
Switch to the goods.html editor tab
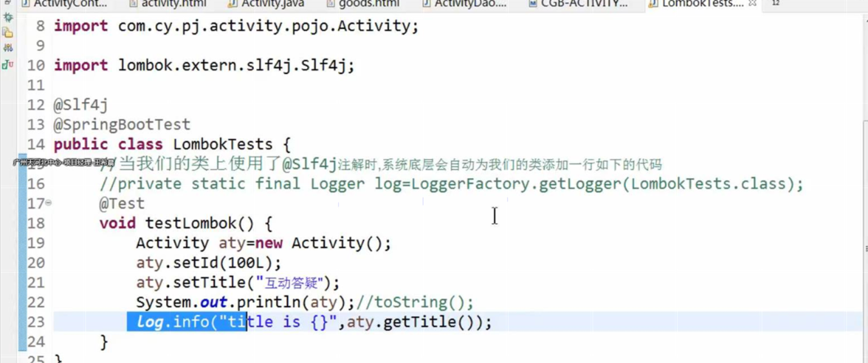[x=363, y=4]
